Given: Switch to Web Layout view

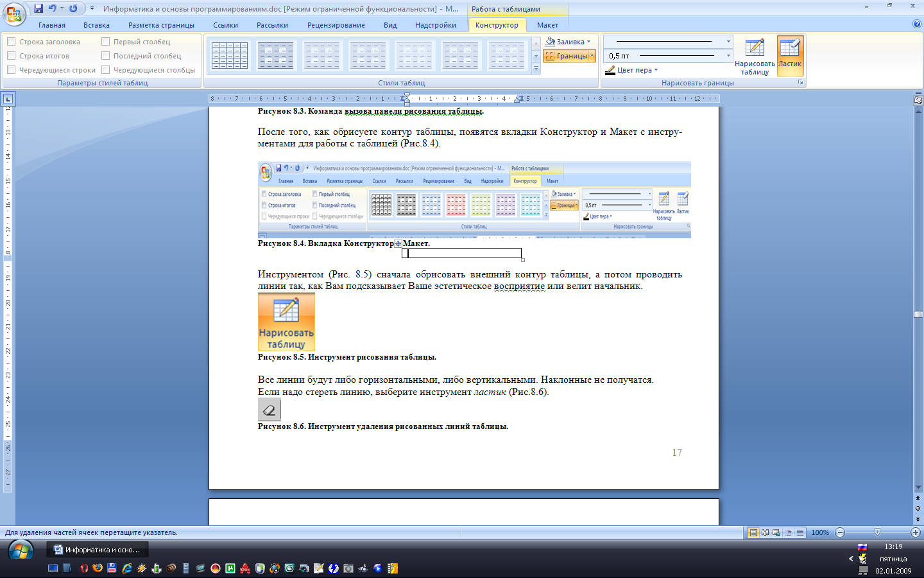Looking at the screenshot, I should [x=776, y=532].
